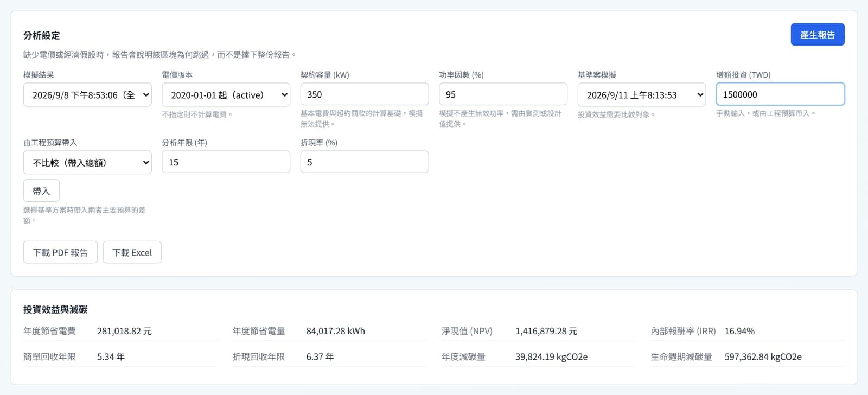Click the NPV value 1,416,879.28 元
Screen dimensions: 868x395
546,331
